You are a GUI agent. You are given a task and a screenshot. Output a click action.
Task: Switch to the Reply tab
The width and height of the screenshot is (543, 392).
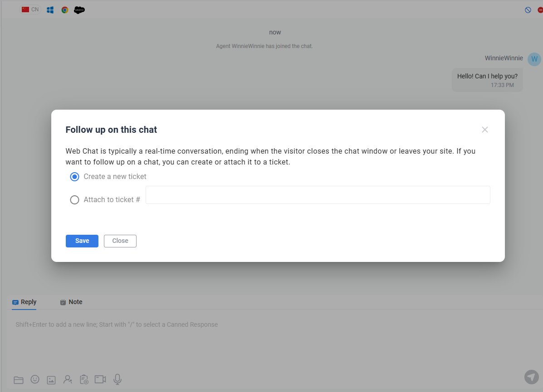pos(24,302)
